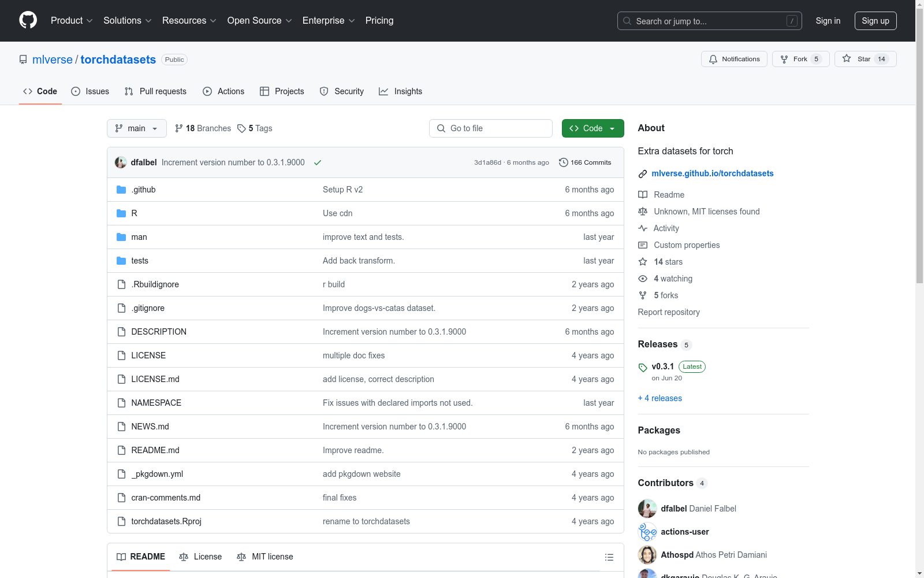This screenshot has height=578, width=924.
Task: Expand the Solutions menu
Action: (x=128, y=21)
